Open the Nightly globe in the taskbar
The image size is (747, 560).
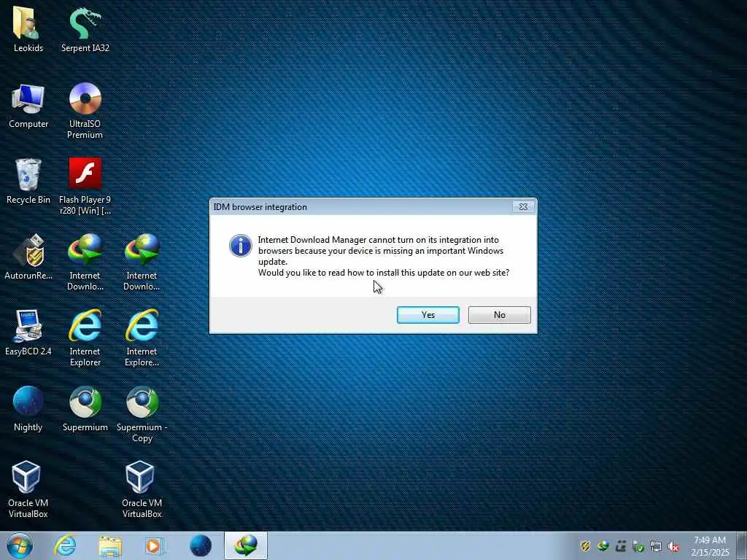pos(200,545)
